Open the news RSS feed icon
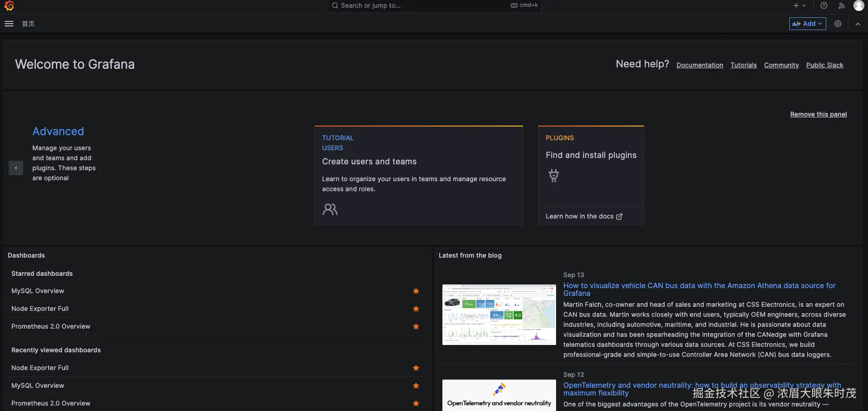This screenshot has width=868, height=411. point(842,5)
